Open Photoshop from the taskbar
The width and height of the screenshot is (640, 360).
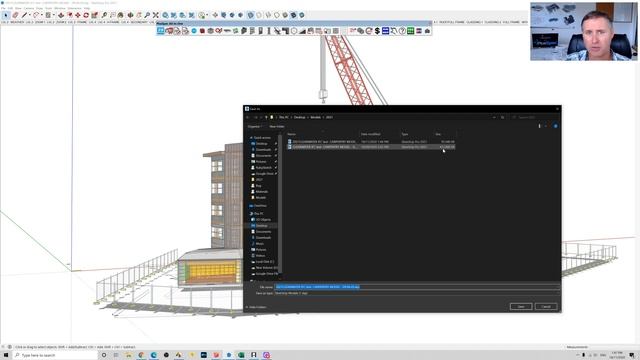click(x=204, y=355)
